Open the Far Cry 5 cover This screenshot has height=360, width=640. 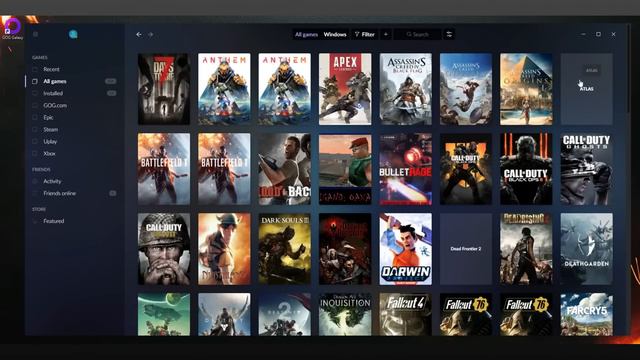(x=587, y=314)
